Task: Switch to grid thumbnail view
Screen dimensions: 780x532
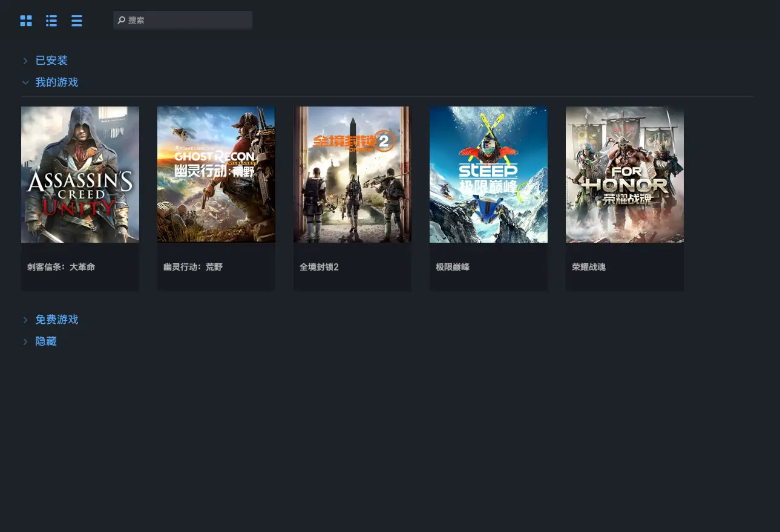Action: point(26,21)
